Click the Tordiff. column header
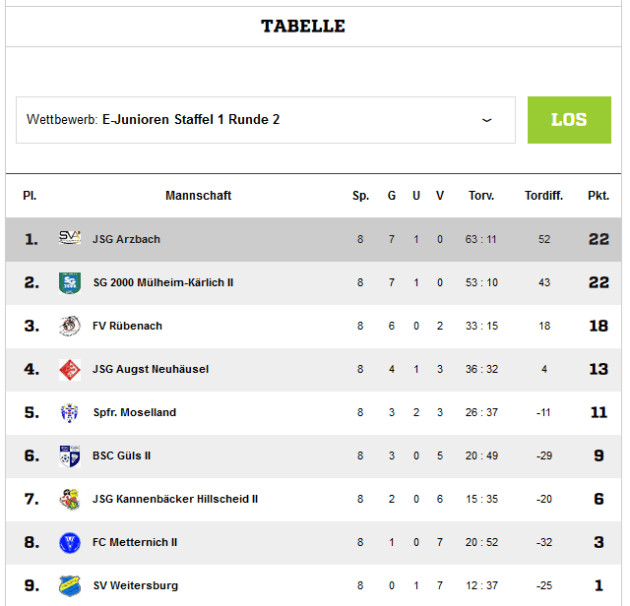The height and width of the screenshot is (606, 630). click(544, 196)
